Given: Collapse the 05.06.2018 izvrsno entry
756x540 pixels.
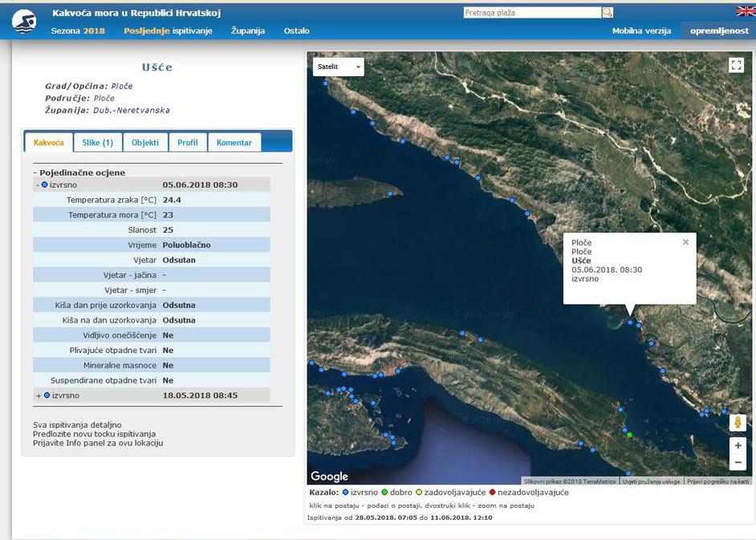Looking at the screenshot, I should tap(39, 185).
